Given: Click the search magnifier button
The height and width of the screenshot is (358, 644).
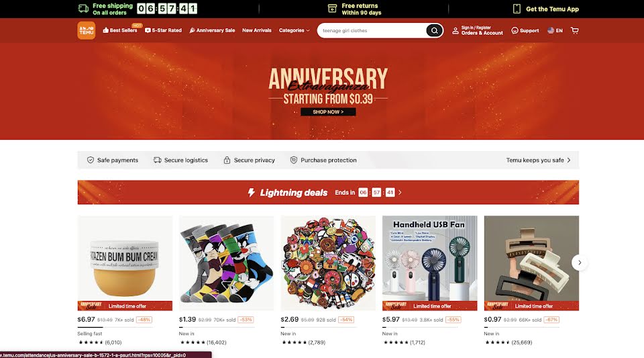Looking at the screenshot, I should (x=434, y=30).
